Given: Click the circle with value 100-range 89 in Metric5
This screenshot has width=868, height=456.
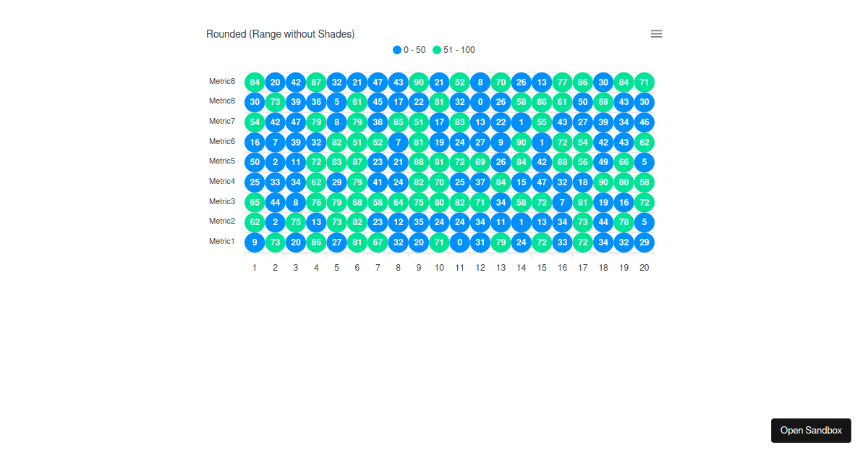Looking at the screenshot, I should pos(480,162).
